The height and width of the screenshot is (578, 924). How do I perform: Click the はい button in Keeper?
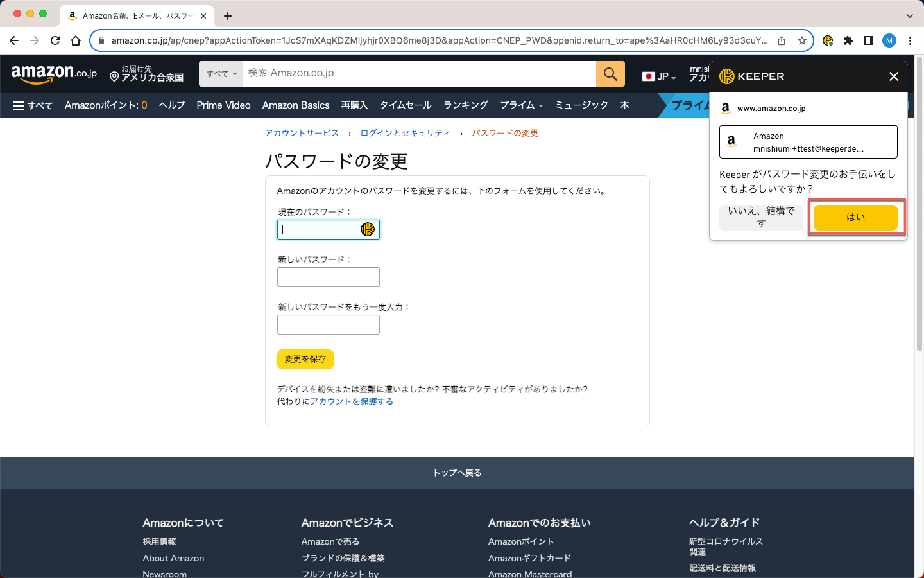point(855,217)
